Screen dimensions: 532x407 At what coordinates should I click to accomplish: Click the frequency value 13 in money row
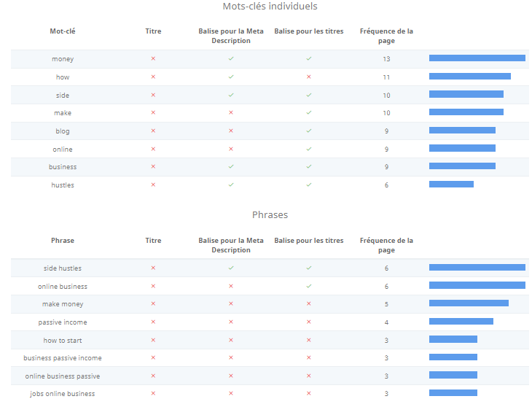point(386,58)
